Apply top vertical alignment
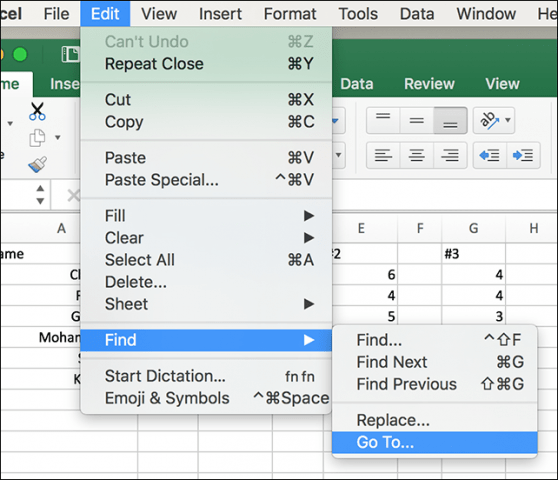Screen dimensions: 558x480 click(x=383, y=121)
